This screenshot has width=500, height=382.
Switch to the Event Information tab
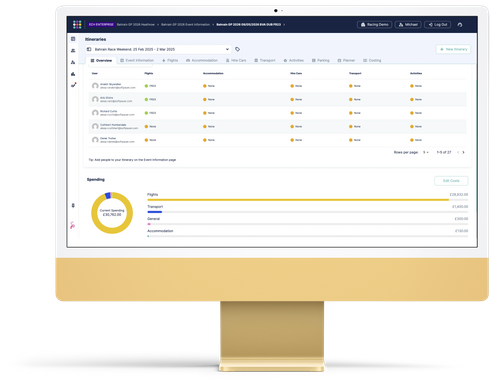[137, 60]
